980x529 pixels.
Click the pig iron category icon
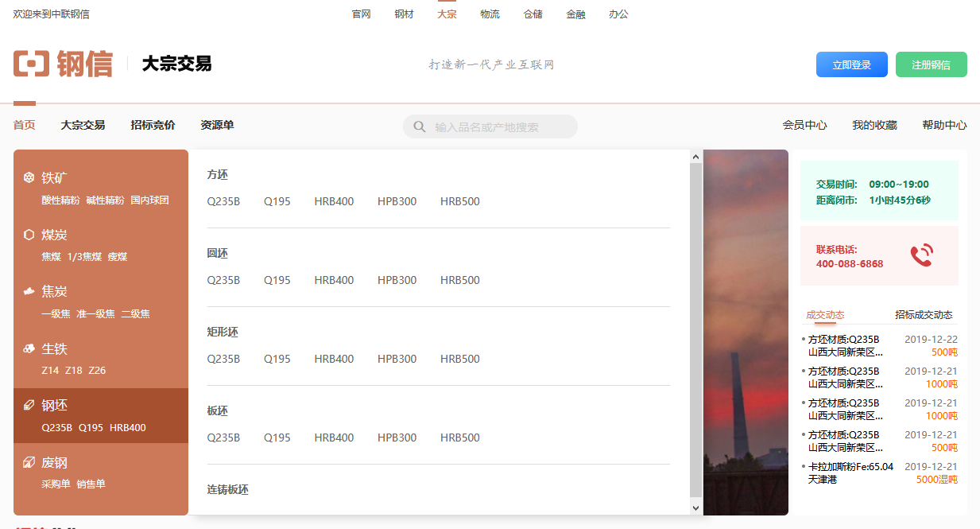[x=29, y=348]
